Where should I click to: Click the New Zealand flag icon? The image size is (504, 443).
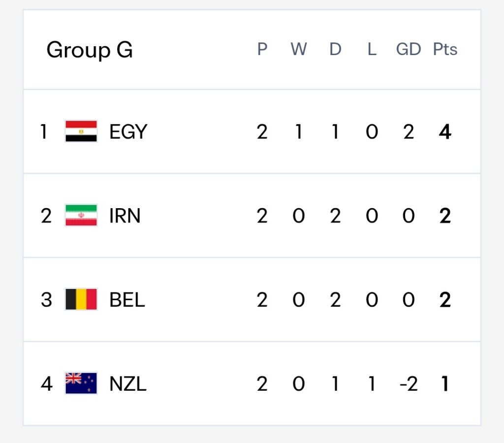81,383
